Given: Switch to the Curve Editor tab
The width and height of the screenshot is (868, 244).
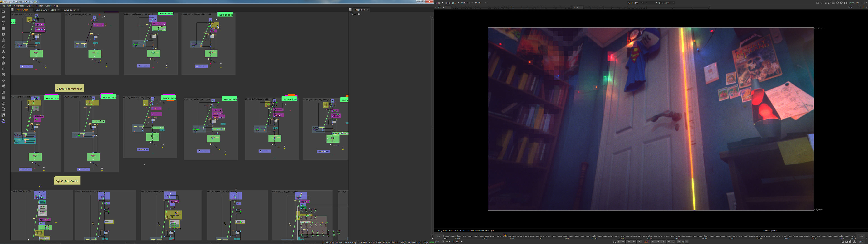Looking at the screenshot, I should [x=69, y=10].
